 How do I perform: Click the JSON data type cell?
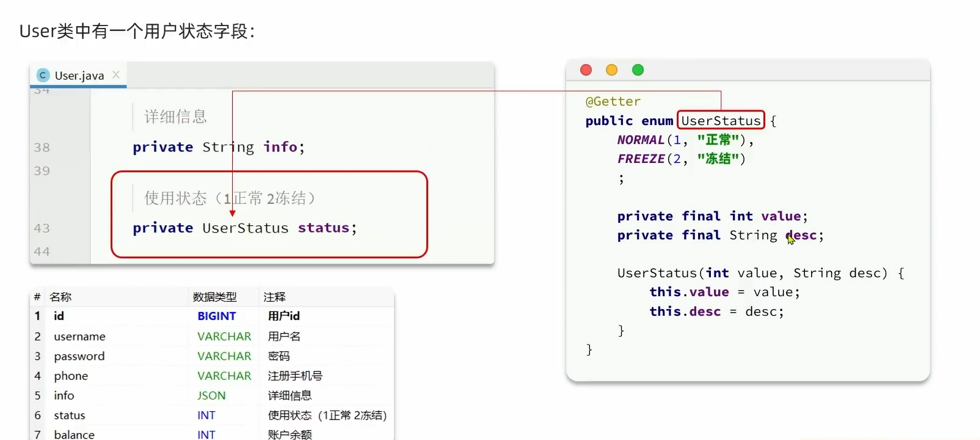211,396
